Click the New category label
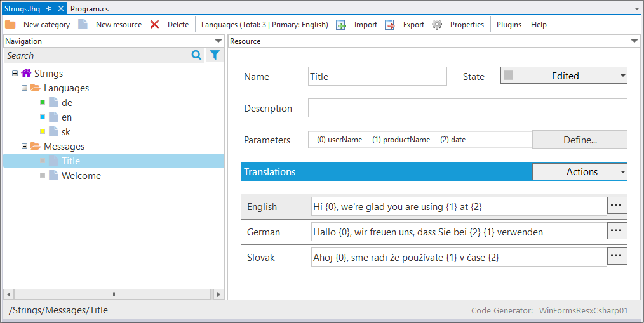Screen dimensions: 644x323 click(x=46, y=25)
